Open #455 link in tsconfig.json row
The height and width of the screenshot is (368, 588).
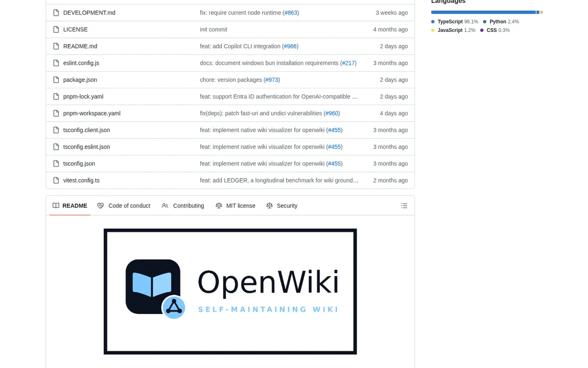pos(335,163)
